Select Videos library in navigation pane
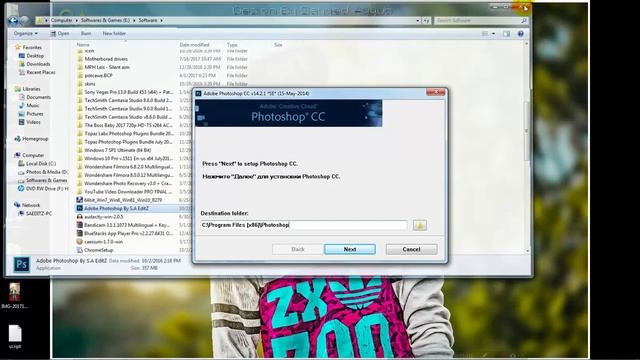The height and width of the screenshot is (360, 640). coord(33,122)
